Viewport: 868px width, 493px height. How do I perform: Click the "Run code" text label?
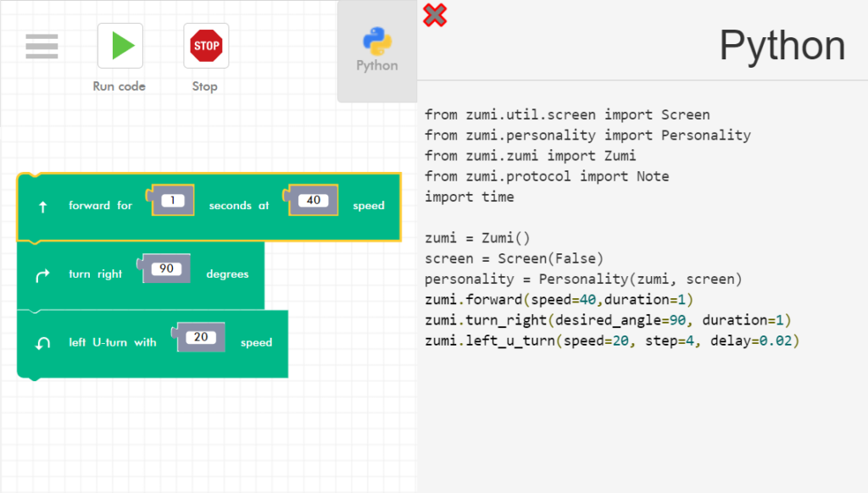pyautogui.click(x=120, y=86)
